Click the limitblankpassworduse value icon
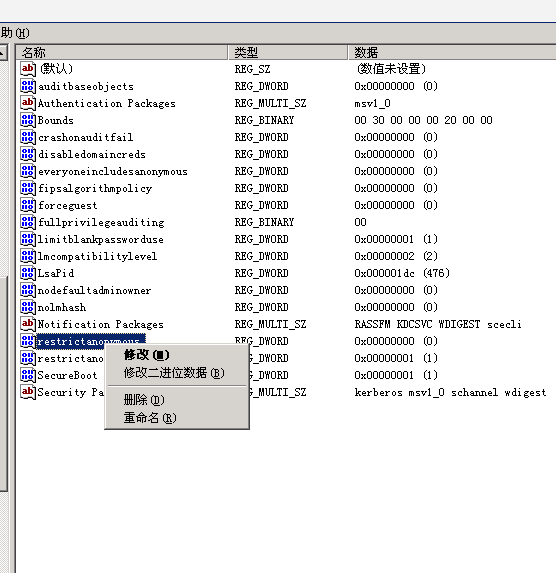Image resolution: width=556 pixels, height=573 pixels. (x=28, y=239)
